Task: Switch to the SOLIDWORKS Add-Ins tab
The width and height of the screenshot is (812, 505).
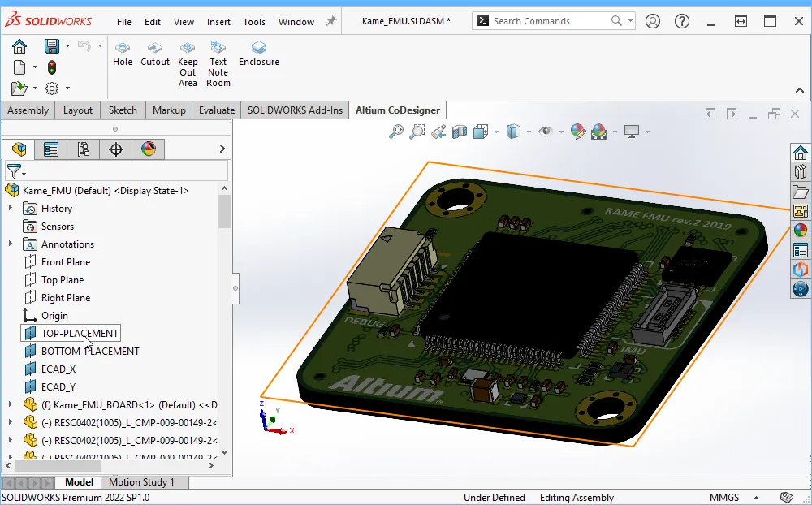Action: click(295, 110)
